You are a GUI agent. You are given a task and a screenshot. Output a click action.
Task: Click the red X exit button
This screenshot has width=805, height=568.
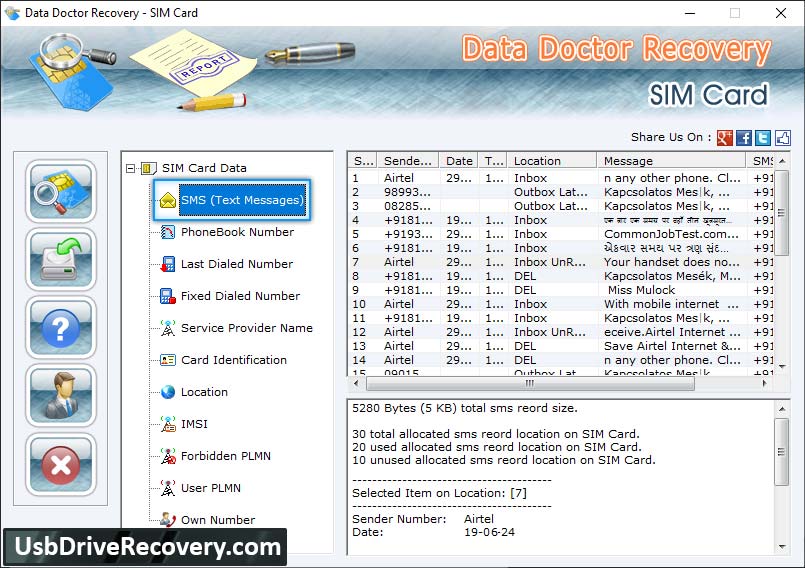61,464
